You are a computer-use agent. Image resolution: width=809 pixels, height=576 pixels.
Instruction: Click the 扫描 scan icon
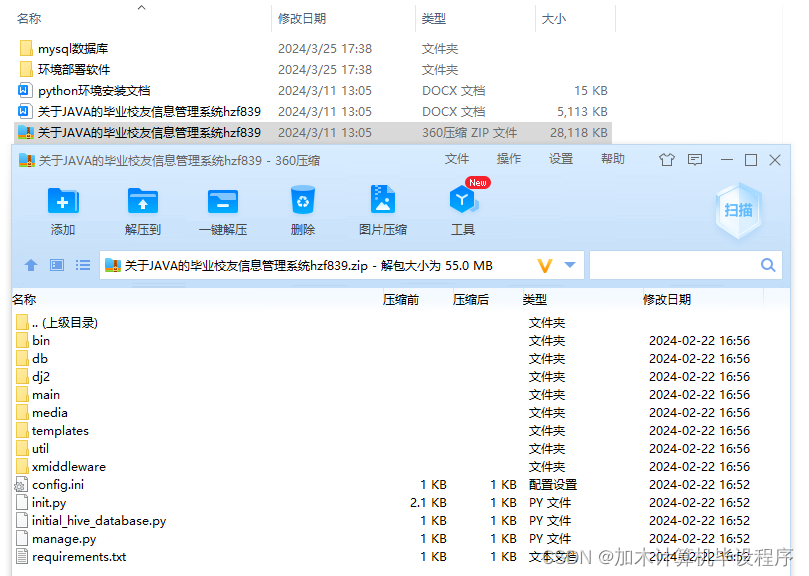739,210
